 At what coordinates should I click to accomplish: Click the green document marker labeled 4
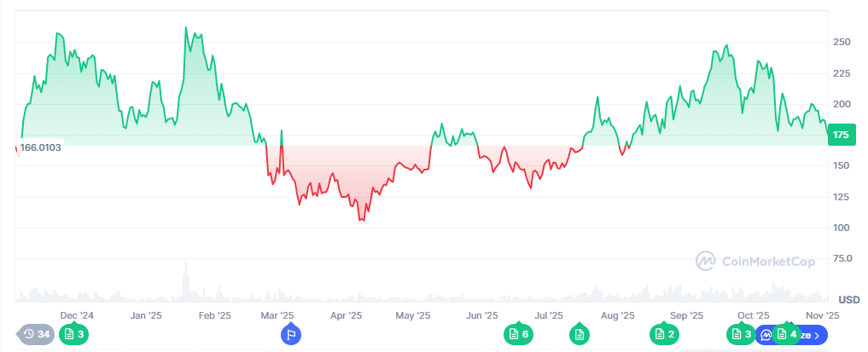click(786, 334)
